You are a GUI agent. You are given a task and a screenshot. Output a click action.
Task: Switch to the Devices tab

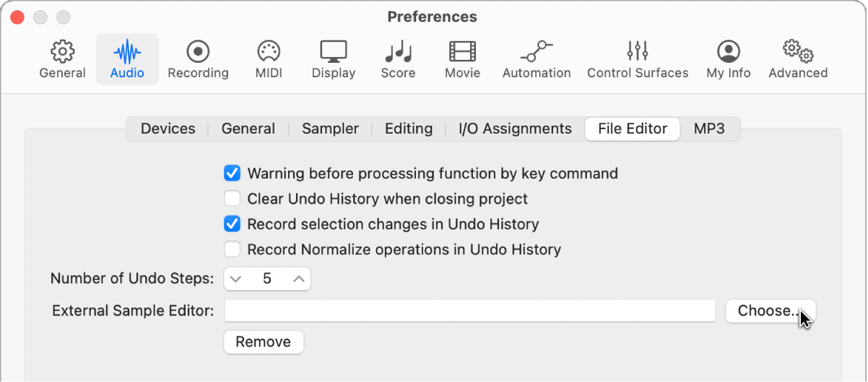[168, 129]
